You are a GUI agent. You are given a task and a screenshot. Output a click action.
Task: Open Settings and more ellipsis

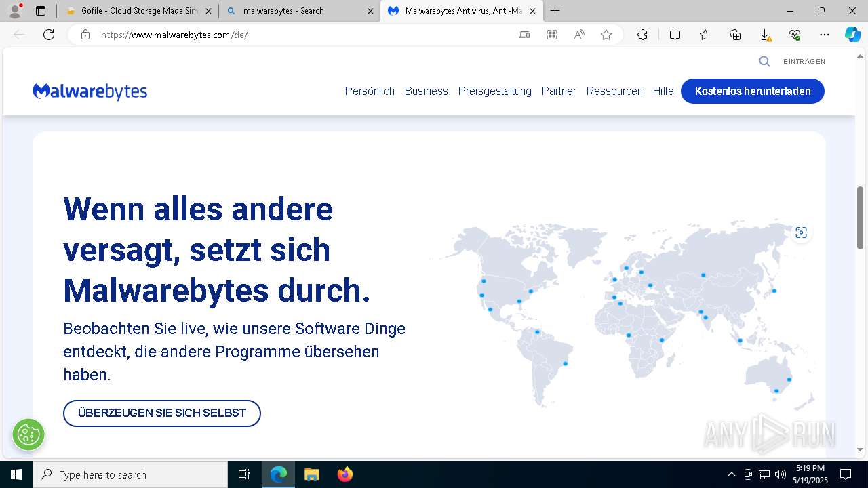point(825,35)
